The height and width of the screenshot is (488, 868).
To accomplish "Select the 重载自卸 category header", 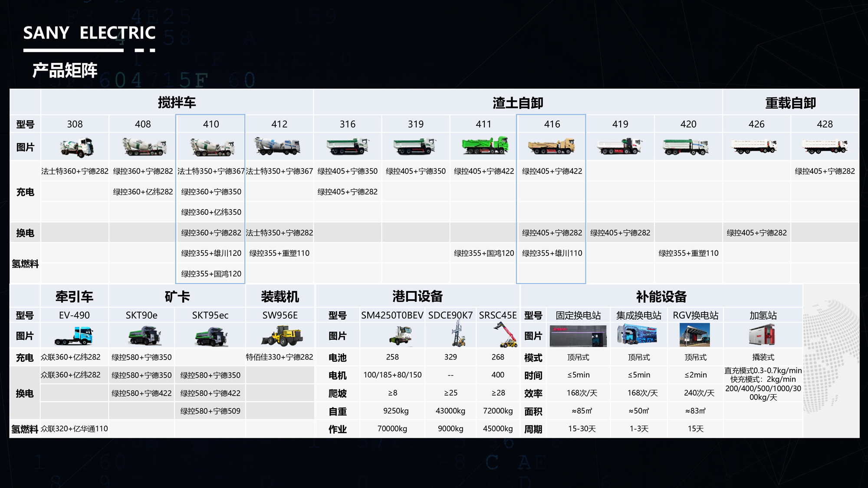I will [x=791, y=103].
